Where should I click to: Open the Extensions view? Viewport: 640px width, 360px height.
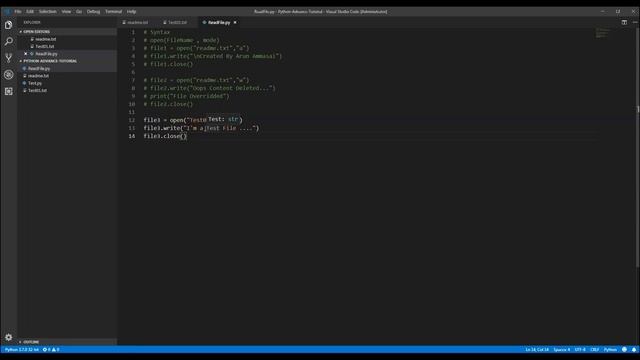[9, 91]
